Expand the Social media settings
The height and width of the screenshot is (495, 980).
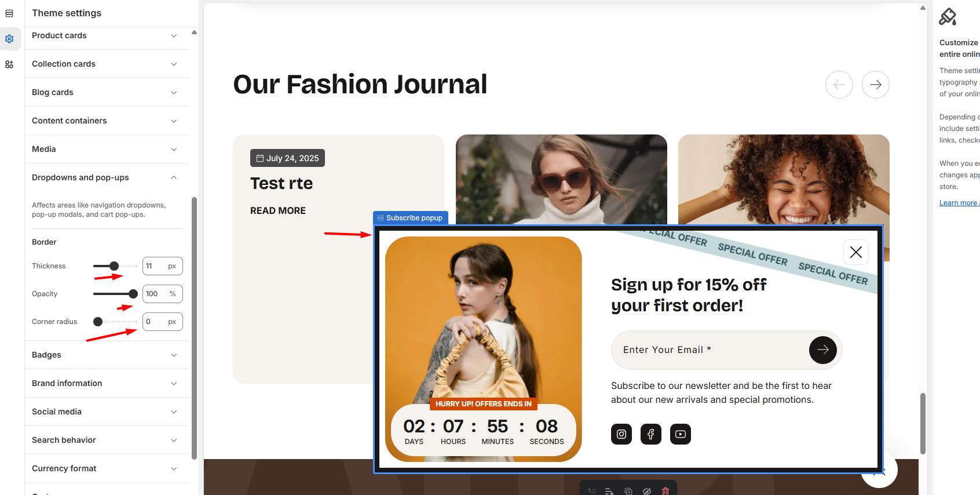point(107,412)
